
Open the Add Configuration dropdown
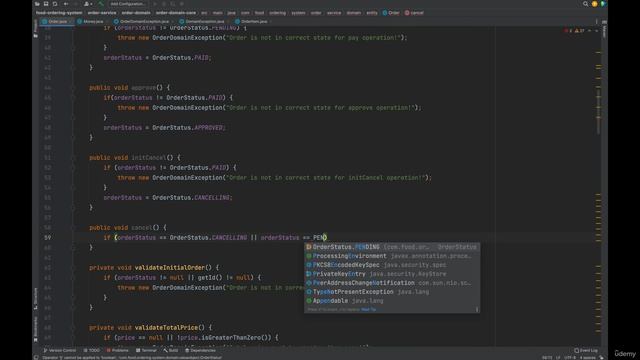tap(127, 4)
